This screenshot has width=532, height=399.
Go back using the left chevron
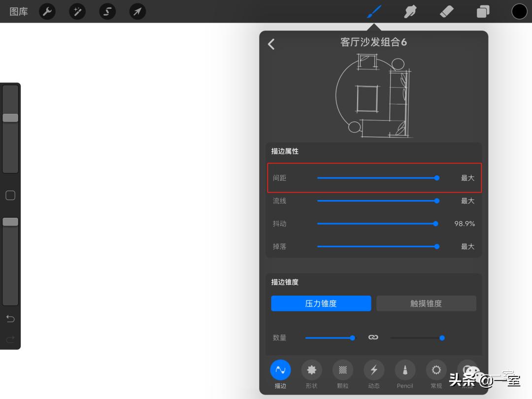[x=271, y=44]
